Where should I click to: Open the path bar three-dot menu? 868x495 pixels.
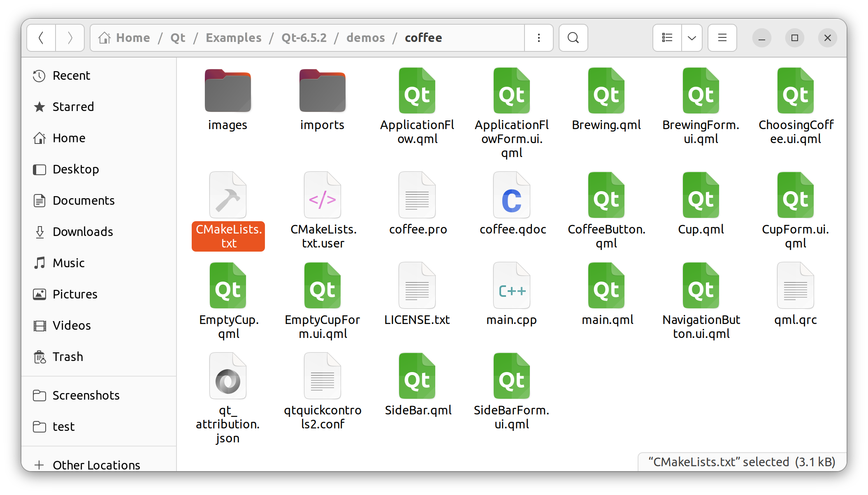[x=538, y=38]
